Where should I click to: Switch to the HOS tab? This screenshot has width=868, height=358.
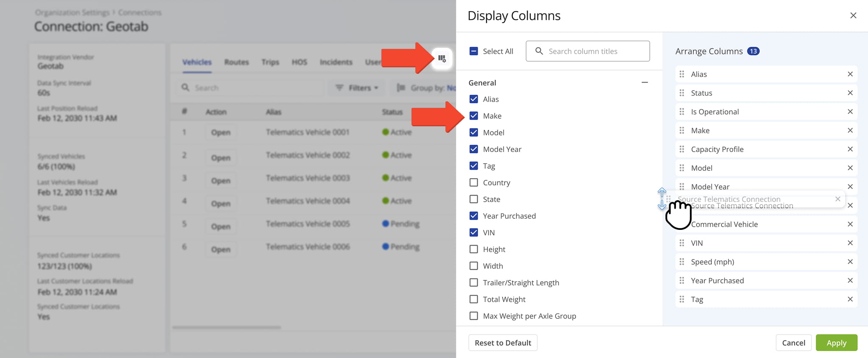tap(299, 62)
